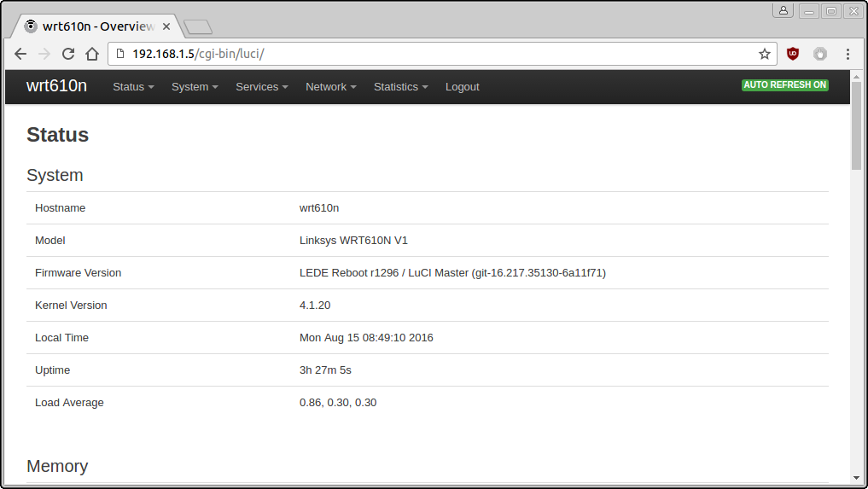Image resolution: width=868 pixels, height=489 pixels.
Task: Click the gray hand extension icon
Action: [820, 54]
